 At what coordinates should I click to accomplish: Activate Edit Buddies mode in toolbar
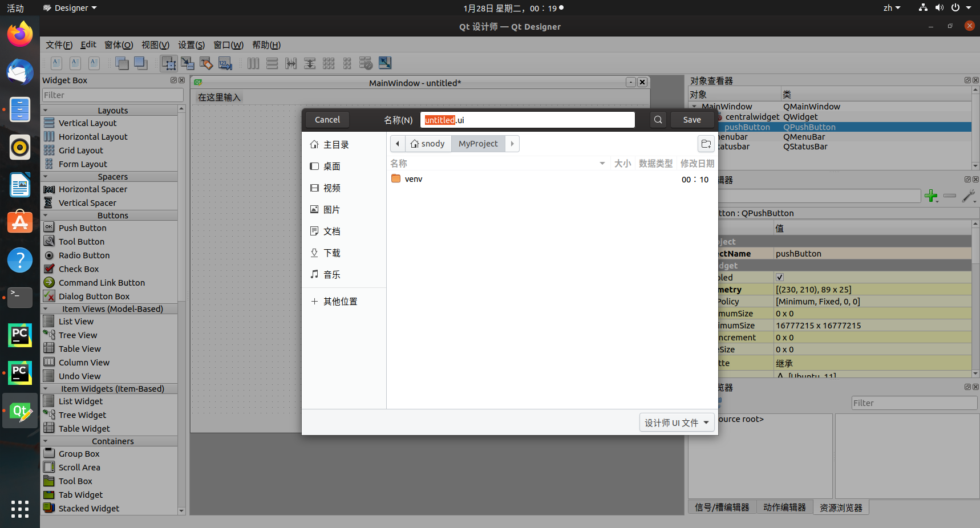[206, 63]
